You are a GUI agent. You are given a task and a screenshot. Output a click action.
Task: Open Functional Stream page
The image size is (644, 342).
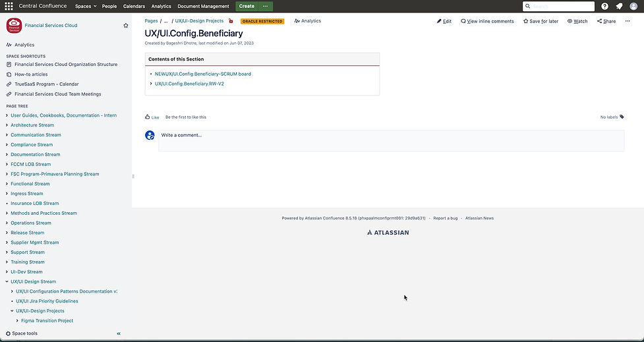tap(30, 184)
